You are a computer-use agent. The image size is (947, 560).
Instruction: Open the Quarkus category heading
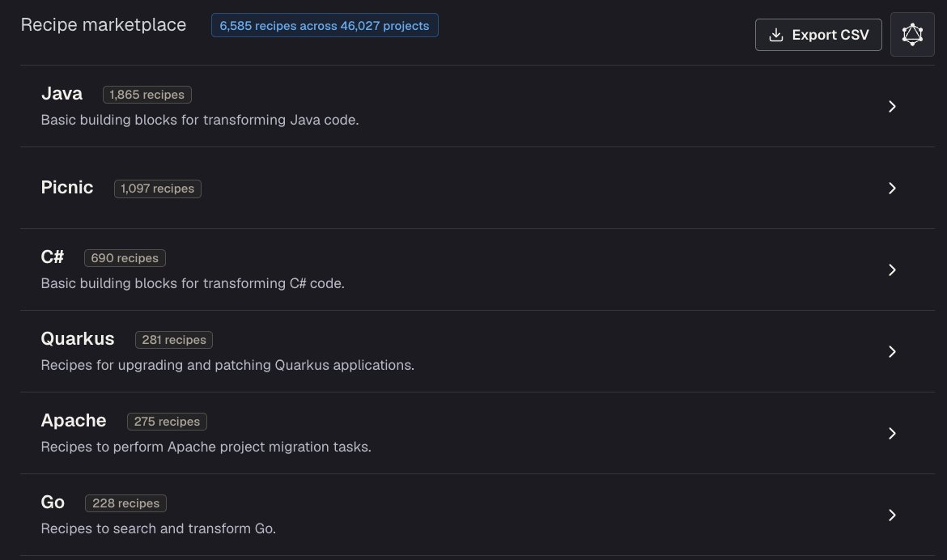click(78, 338)
